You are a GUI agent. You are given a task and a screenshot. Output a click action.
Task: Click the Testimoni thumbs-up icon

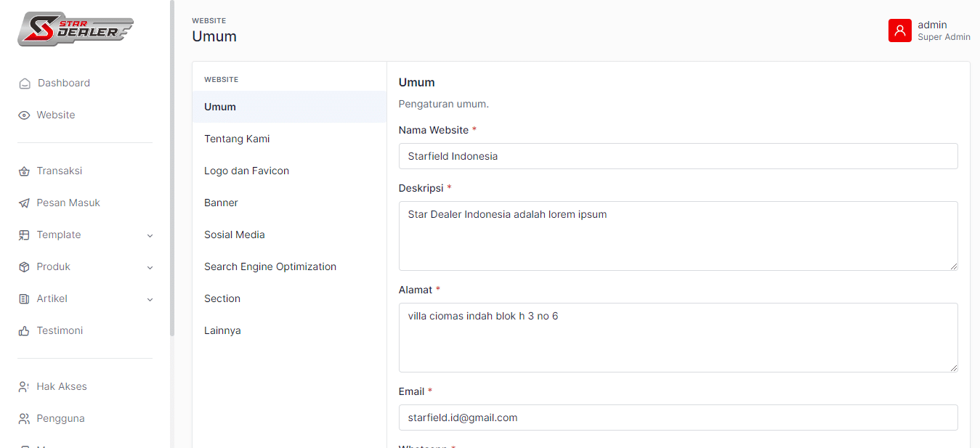click(x=24, y=331)
